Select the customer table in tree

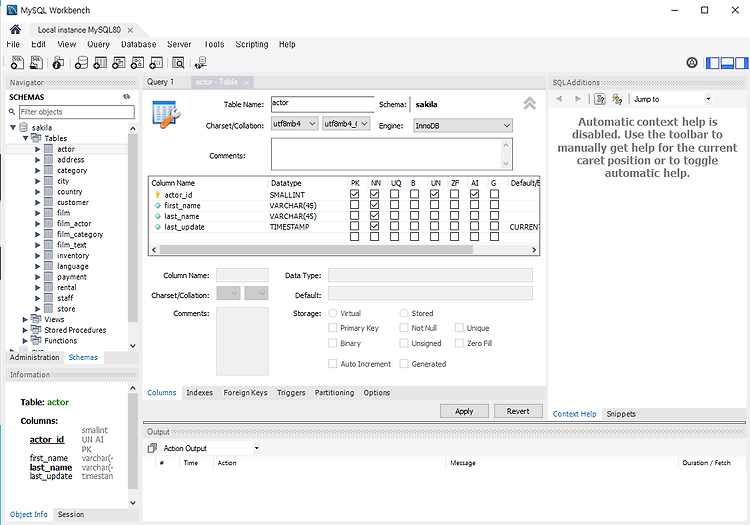(x=73, y=202)
